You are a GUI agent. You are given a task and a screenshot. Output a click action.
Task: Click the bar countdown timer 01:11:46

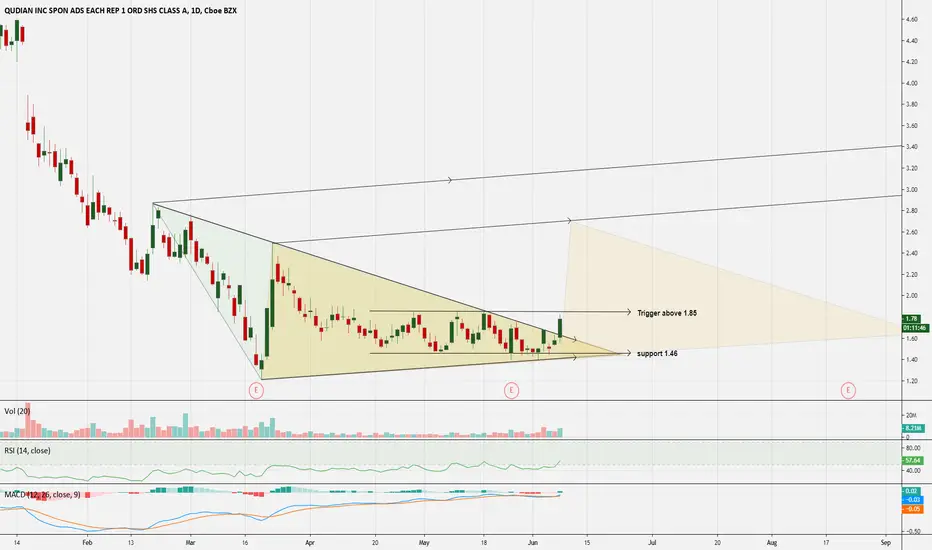click(x=914, y=328)
